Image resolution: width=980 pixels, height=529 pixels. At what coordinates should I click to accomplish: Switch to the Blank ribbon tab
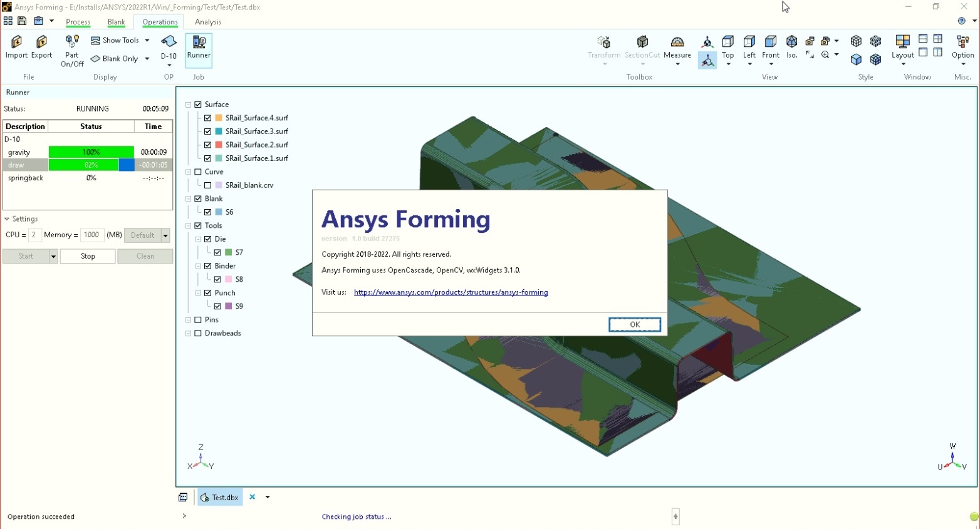tap(116, 22)
